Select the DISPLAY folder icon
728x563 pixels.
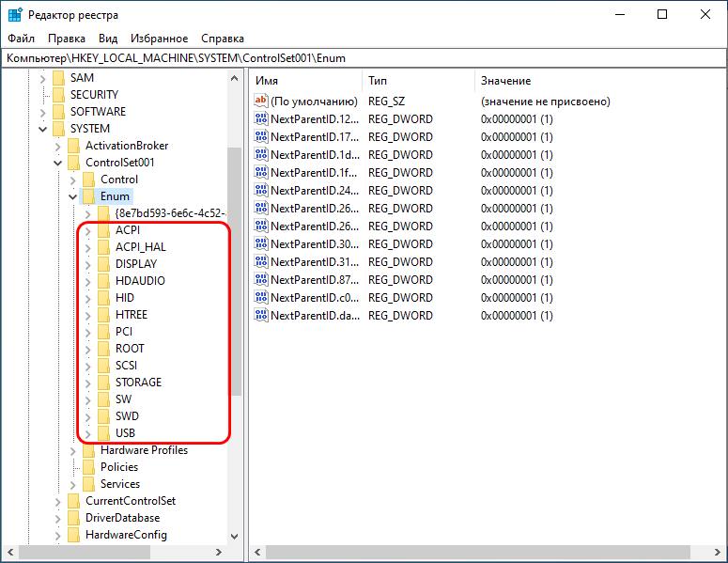point(104,264)
